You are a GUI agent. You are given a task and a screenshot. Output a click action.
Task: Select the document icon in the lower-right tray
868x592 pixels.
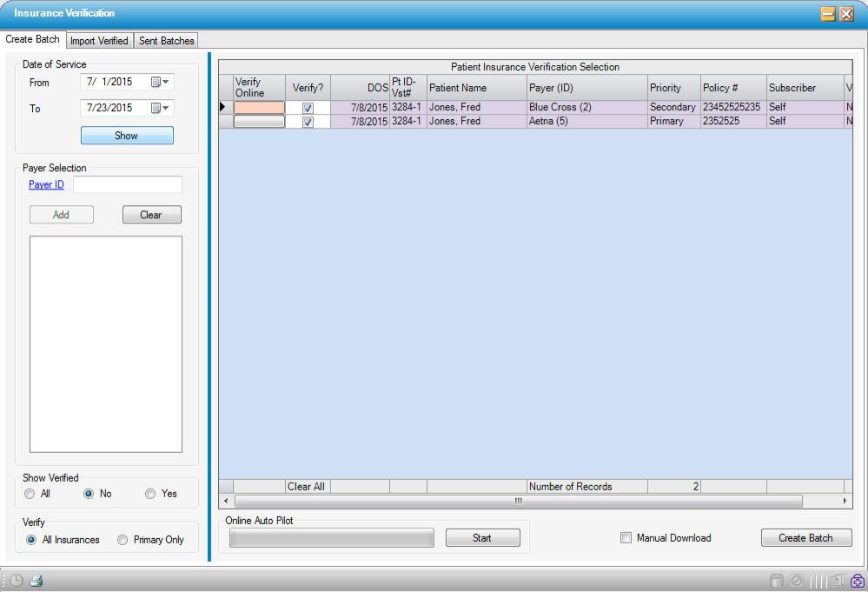835,580
